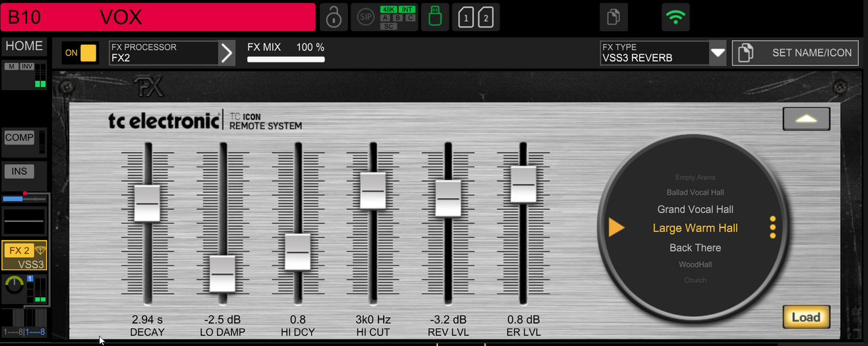Click the green pan knob in sidebar
The image size is (868, 346).
click(x=14, y=286)
